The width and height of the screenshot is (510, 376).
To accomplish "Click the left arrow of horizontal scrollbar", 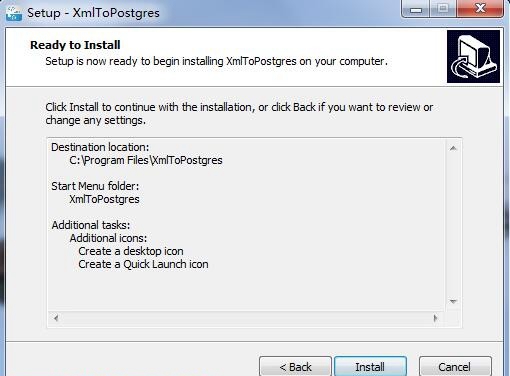I will [56, 318].
